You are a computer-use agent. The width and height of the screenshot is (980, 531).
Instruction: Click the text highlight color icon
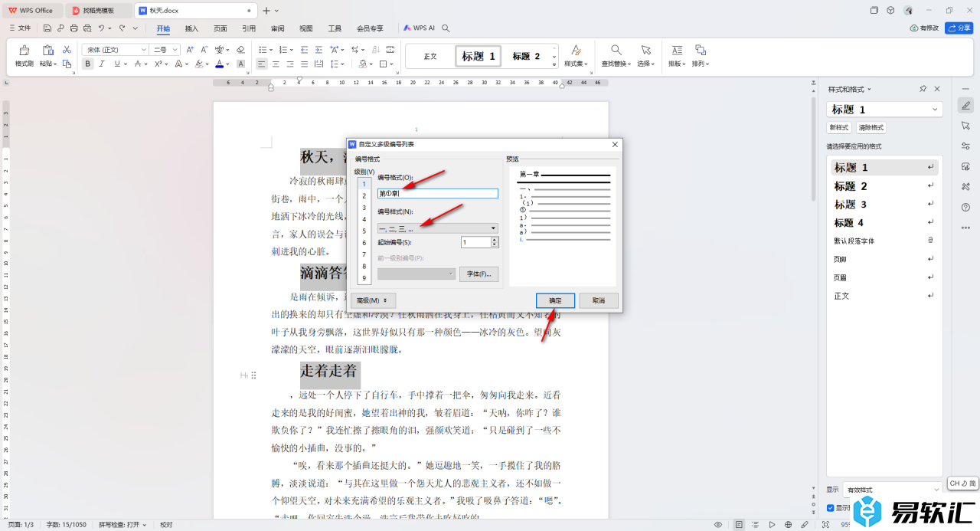coord(198,64)
